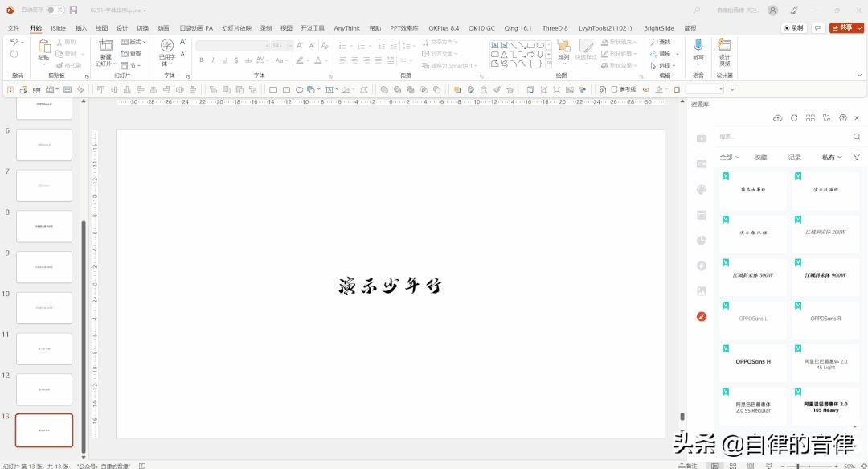The image size is (868, 469).
Task: Select the red font brush sidebar icon
Action: [x=702, y=316]
